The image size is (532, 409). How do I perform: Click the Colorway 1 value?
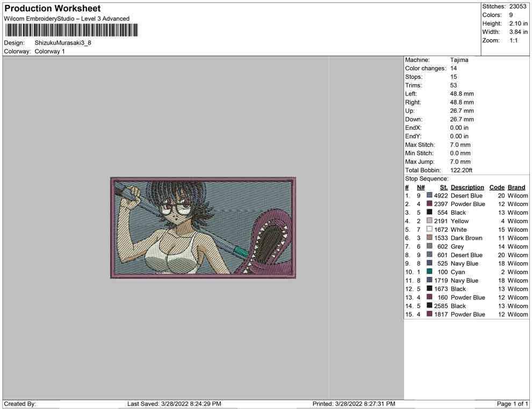click(x=49, y=52)
